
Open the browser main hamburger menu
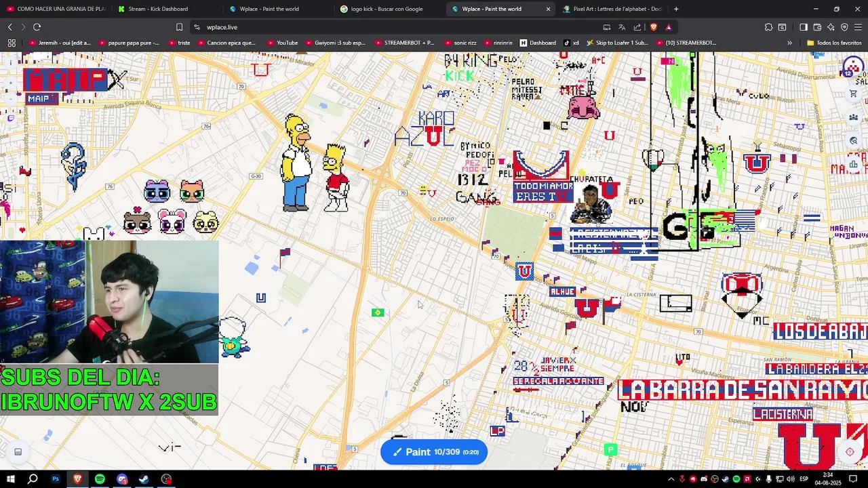click(858, 27)
